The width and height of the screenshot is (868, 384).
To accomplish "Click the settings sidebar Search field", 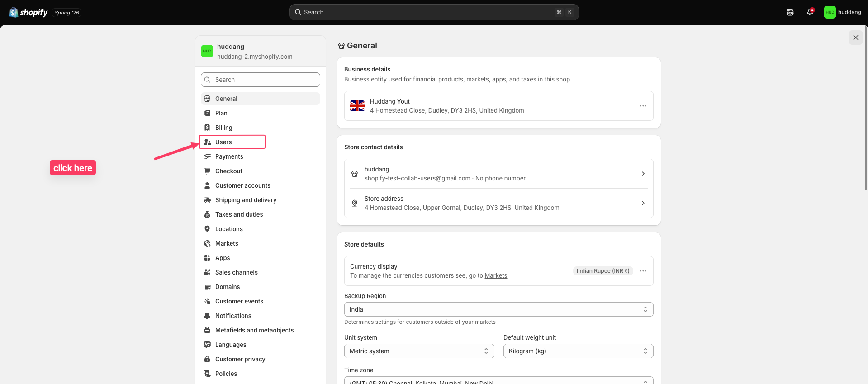I will pyautogui.click(x=261, y=80).
